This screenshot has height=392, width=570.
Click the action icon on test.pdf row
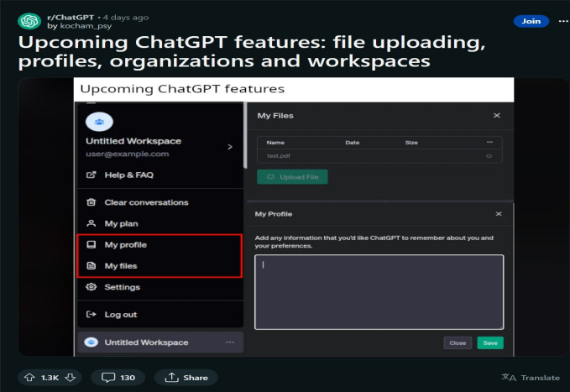pyautogui.click(x=489, y=156)
